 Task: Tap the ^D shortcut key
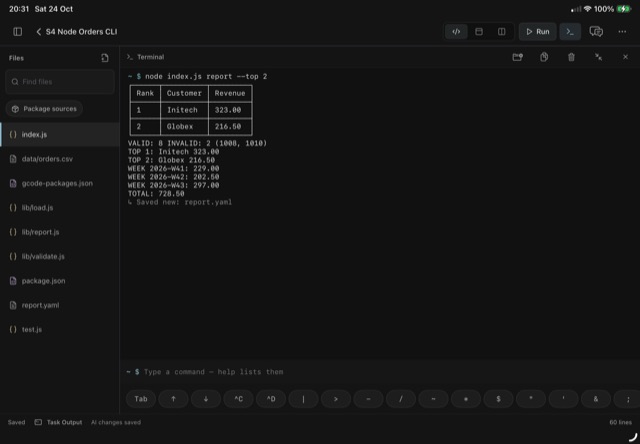point(271,399)
